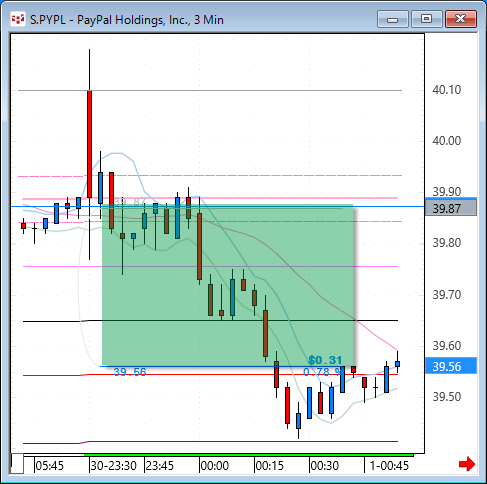The height and width of the screenshot is (484, 487).
Task: Click the 0.78 % measurement value
Action: pos(322,372)
